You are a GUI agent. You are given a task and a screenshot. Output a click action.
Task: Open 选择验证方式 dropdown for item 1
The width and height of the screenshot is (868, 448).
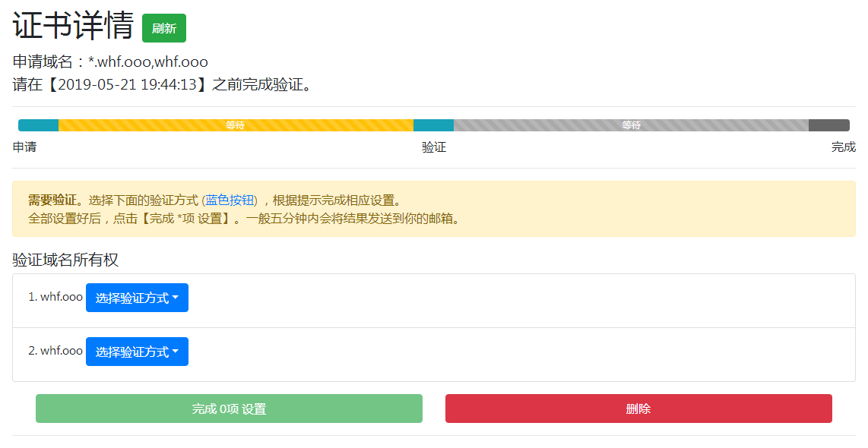point(137,298)
